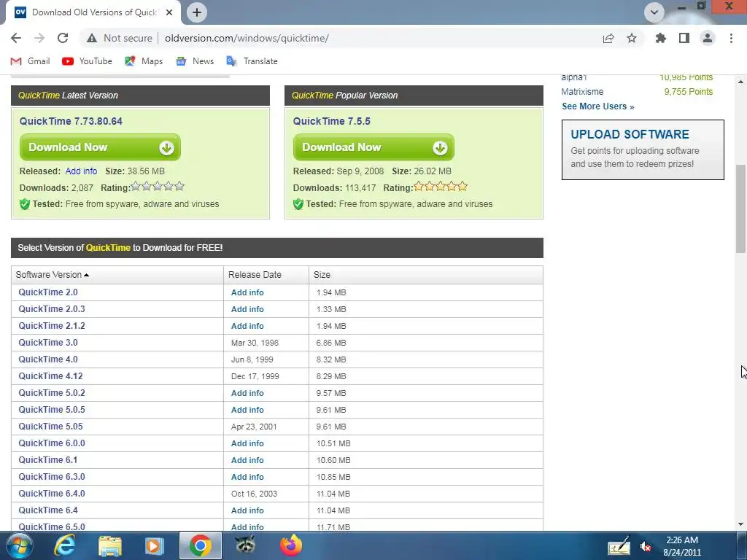Click the Matrixisme user name

click(582, 91)
